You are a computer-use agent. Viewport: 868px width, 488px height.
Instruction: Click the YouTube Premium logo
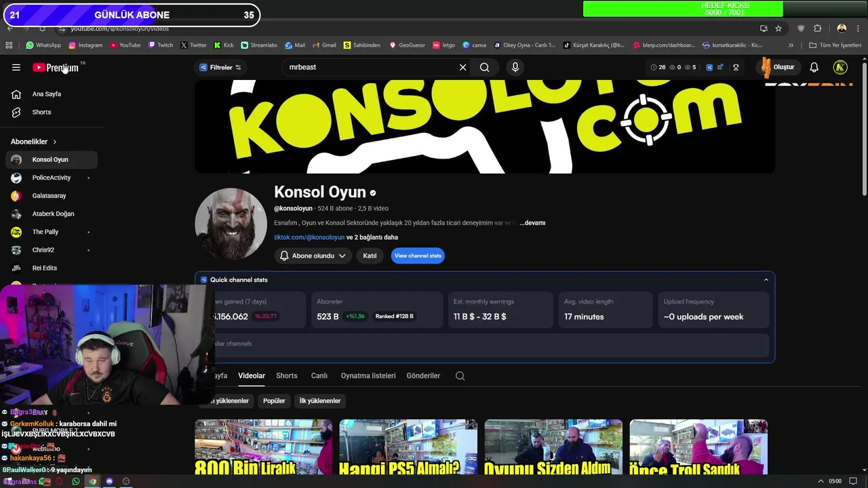(56, 67)
